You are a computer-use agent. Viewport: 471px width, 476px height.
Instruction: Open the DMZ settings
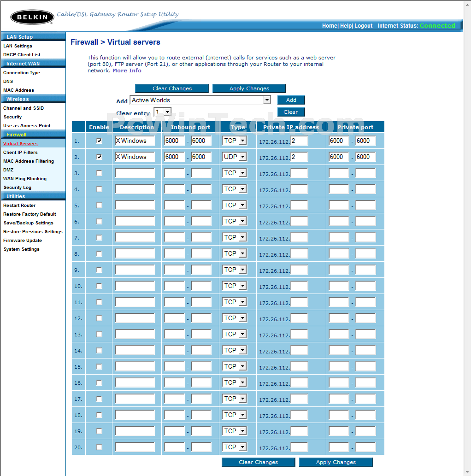[8, 170]
